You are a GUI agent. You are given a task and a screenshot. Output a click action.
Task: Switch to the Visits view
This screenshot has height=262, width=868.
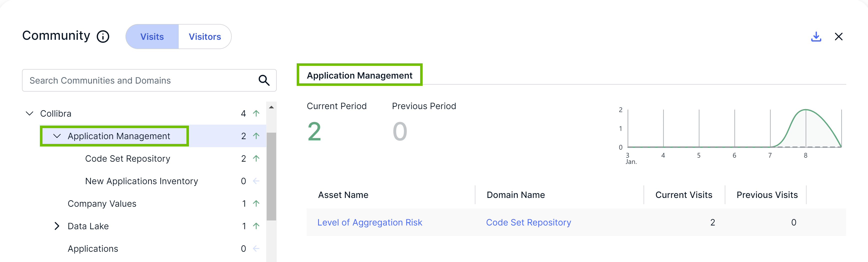click(x=152, y=37)
